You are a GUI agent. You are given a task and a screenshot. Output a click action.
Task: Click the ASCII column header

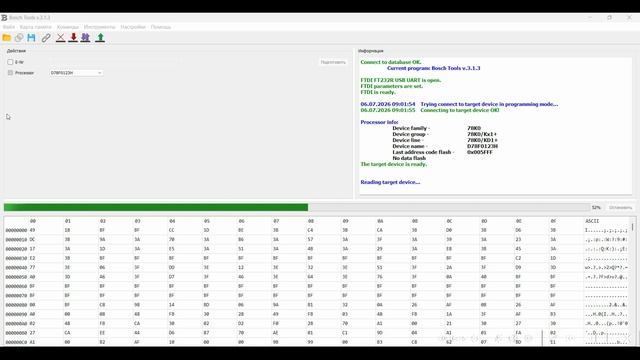tap(592, 221)
